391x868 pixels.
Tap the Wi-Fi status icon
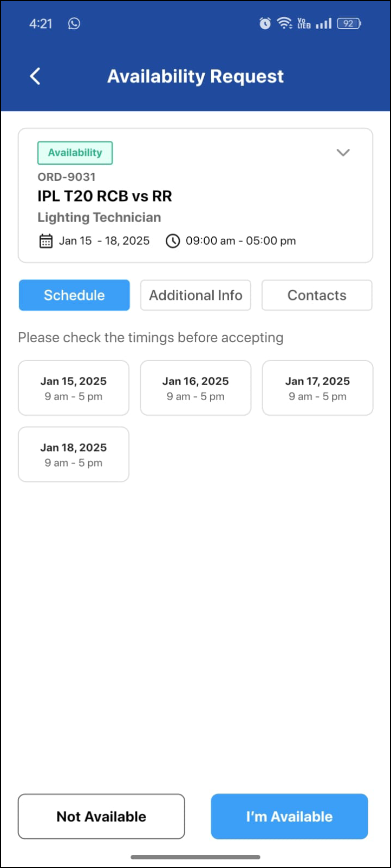[284, 23]
